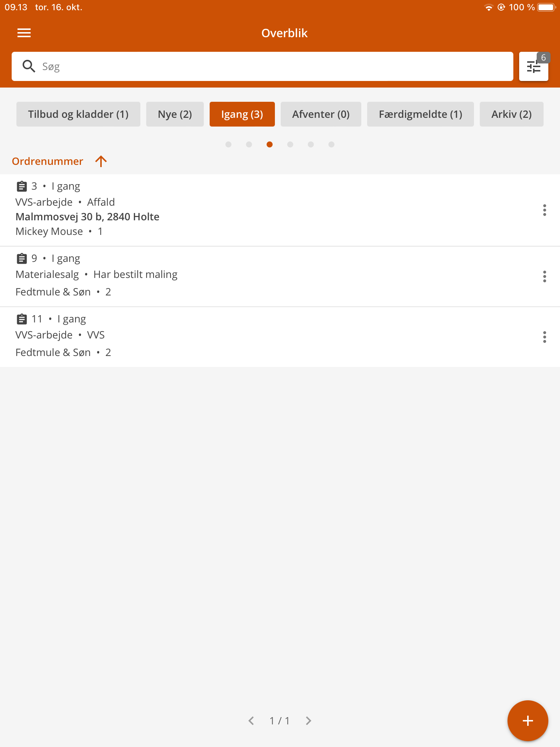Viewport: 560px width, 747px height.
Task: Switch to Tilbud og kladder tab
Action: point(78,114)
